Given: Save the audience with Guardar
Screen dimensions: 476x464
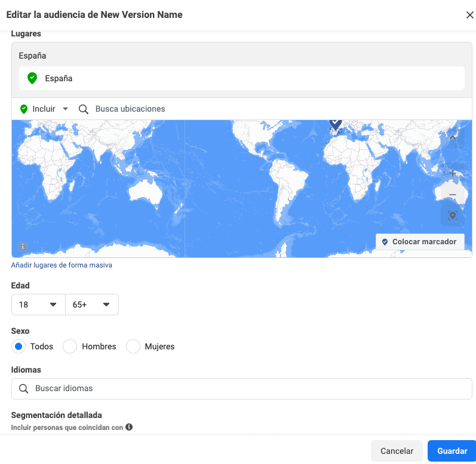Looking at the screenshot, I should coord(452,451).
